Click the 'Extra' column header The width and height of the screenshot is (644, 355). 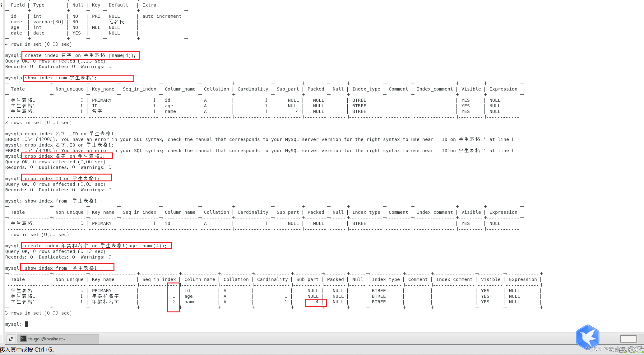pos(149,5)
